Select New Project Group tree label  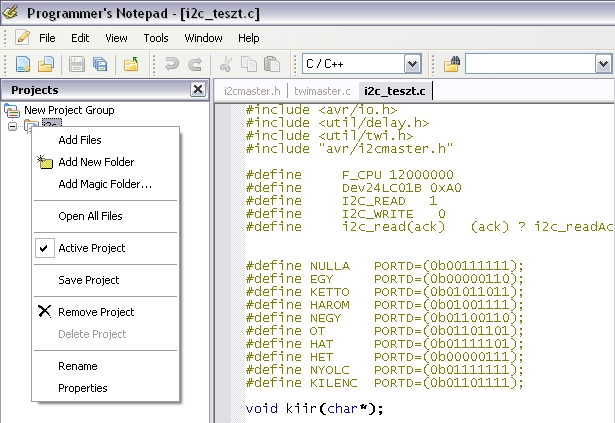coord(69,110)
